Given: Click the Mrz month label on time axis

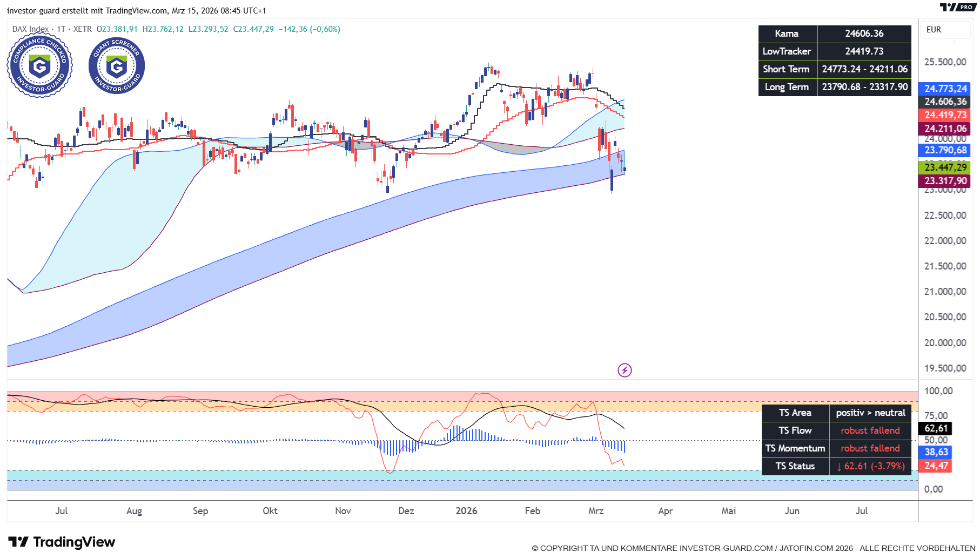Looking at the screenshot, I should click(596, 511).
